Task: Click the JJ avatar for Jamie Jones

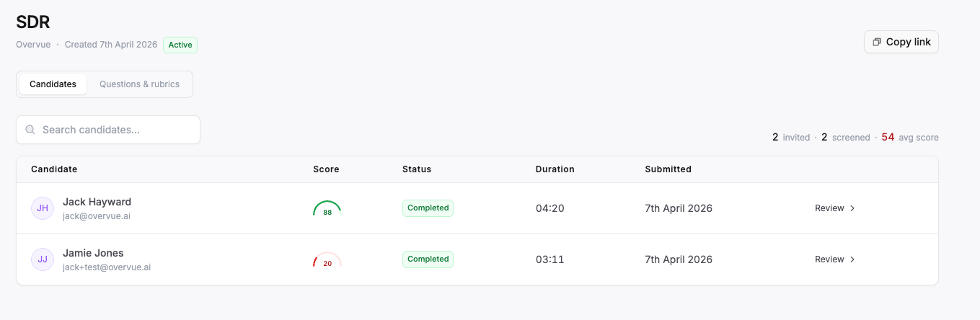Action: (43, 259)
